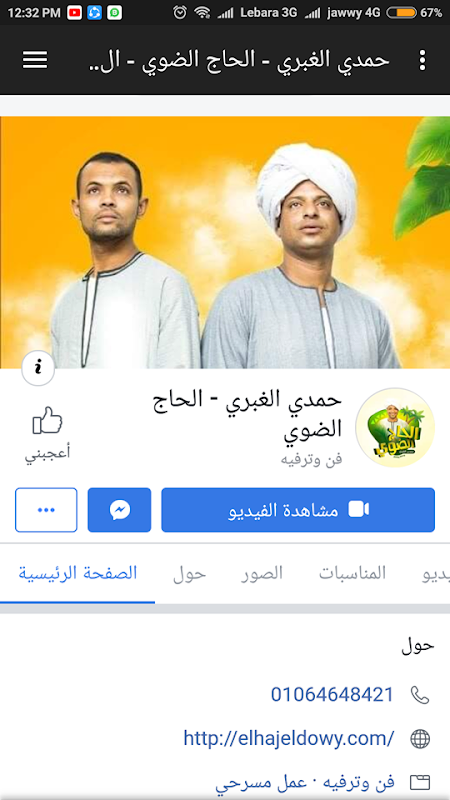The height and width of the screenshot is (800, 450).
Task: Open the partially visible video tab
Action: [436, 573]
